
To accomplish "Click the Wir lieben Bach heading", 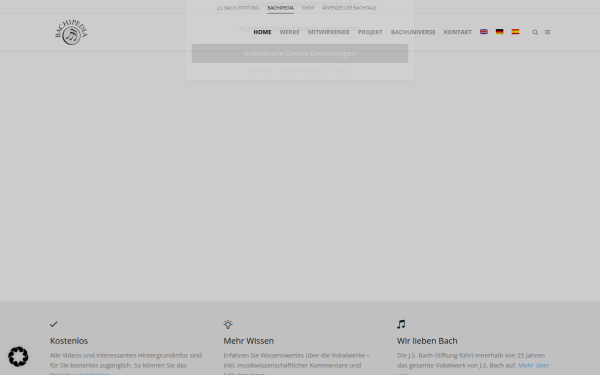I will (427, 341).
